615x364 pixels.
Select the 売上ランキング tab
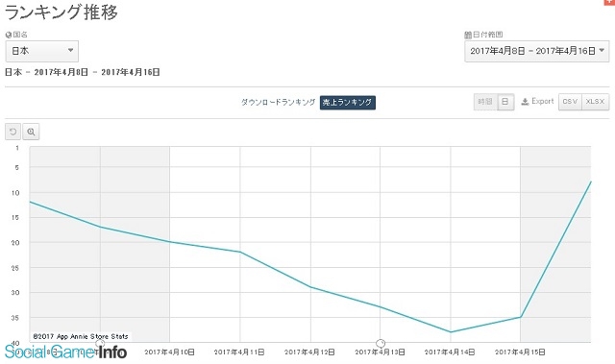coord(348,102)
